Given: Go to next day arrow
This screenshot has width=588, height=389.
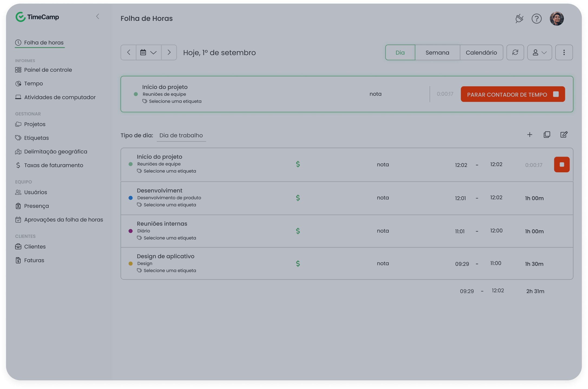Looking at the screenshot, I should [169, 52].
